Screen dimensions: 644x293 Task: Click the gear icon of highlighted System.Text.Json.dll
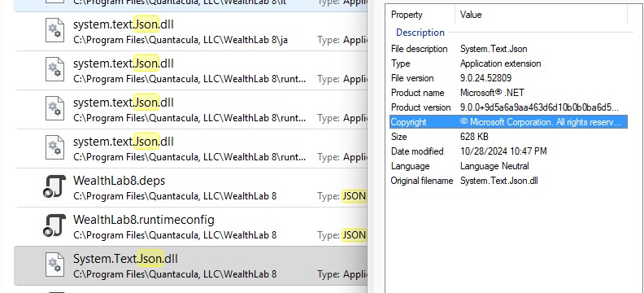[x=54, y=265]
